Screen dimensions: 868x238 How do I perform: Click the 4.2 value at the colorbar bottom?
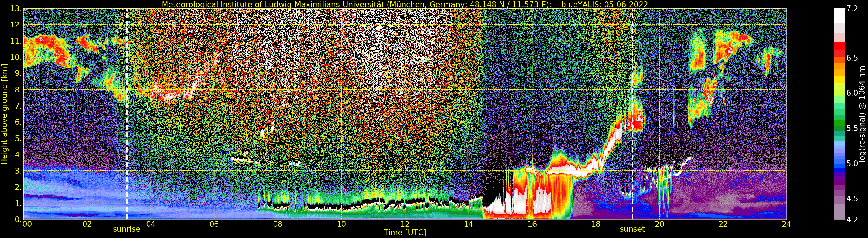pyautogui.click(x=852, y=220)
